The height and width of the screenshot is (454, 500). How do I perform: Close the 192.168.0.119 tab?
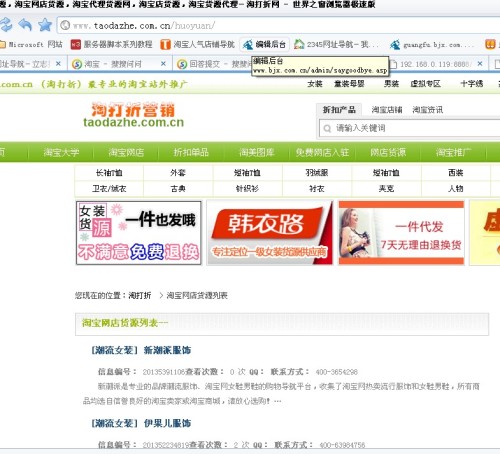(480, 64)
